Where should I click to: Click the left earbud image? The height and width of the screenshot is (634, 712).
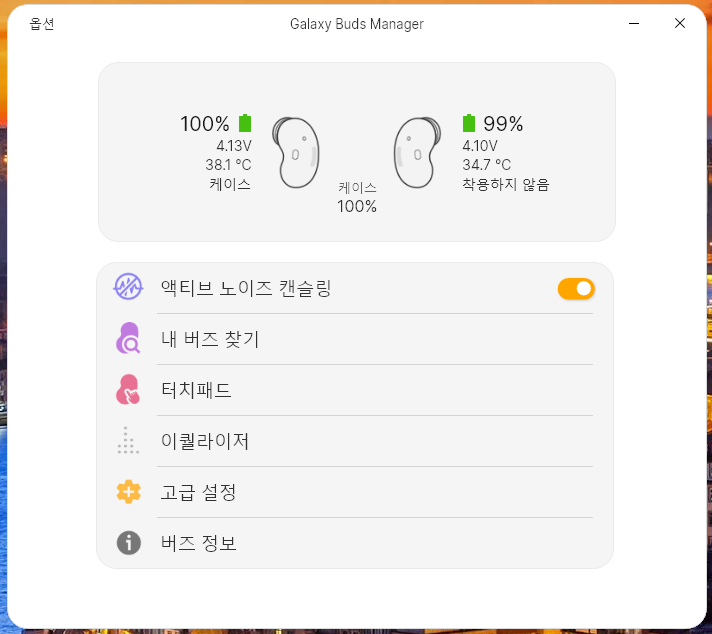click(297, 153)
